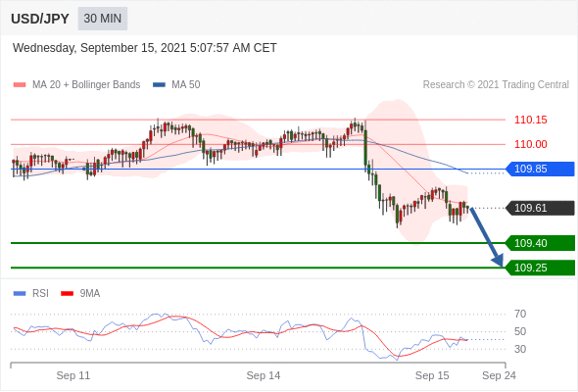
Task: Click the green 109.40 support price tag
Action: pyautogui.click(x=540, y=243)
